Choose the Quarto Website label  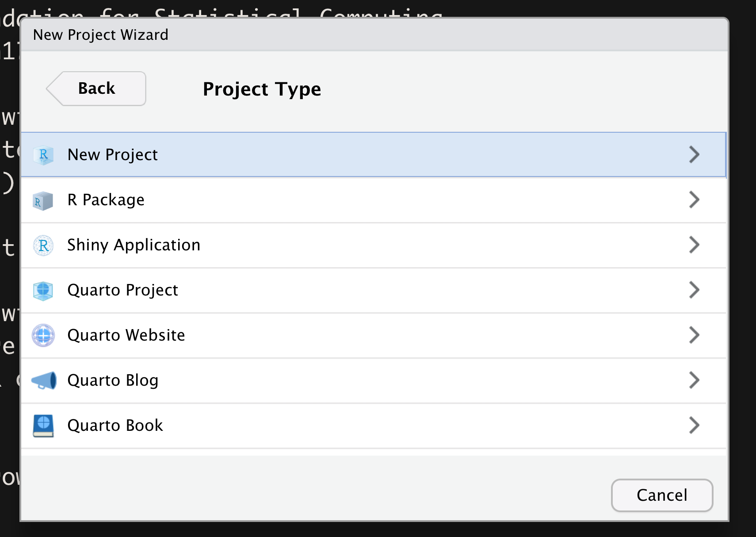[126, 335]
